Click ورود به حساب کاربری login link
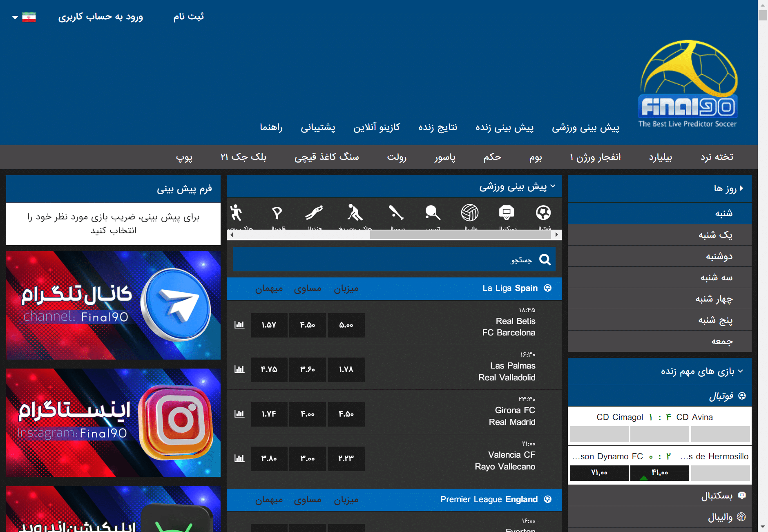This screenshot has width=768, height=532. pyautogui.click(x=100, y=16)
